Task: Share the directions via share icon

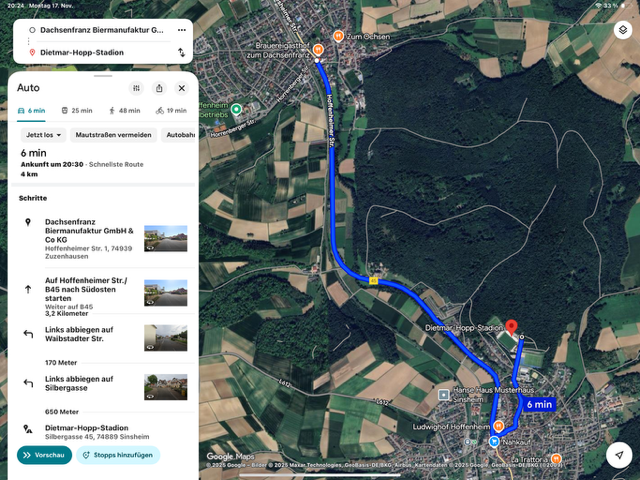Action: pos(159,88)
